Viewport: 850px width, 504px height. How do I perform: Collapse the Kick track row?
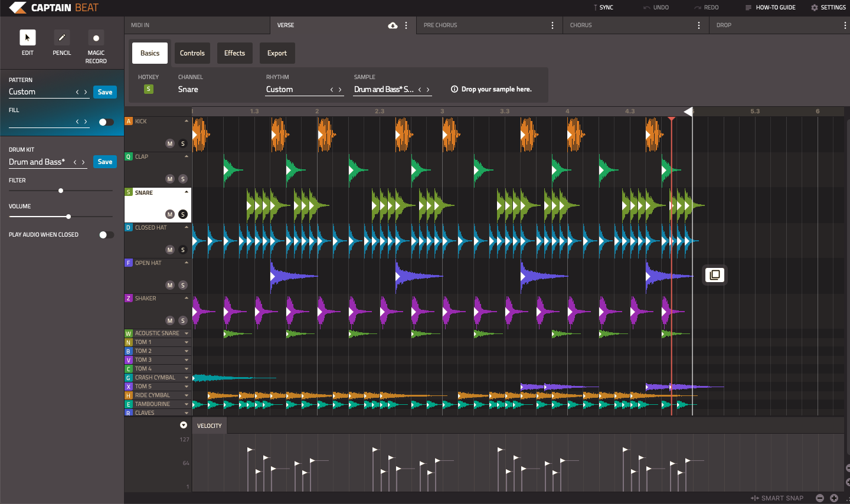[187, 121]
